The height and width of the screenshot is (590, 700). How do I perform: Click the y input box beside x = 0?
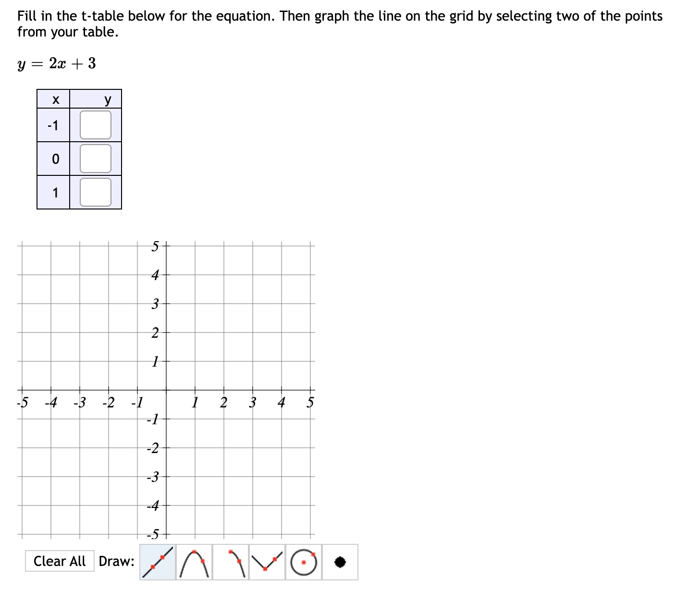(x=95, y=159)
